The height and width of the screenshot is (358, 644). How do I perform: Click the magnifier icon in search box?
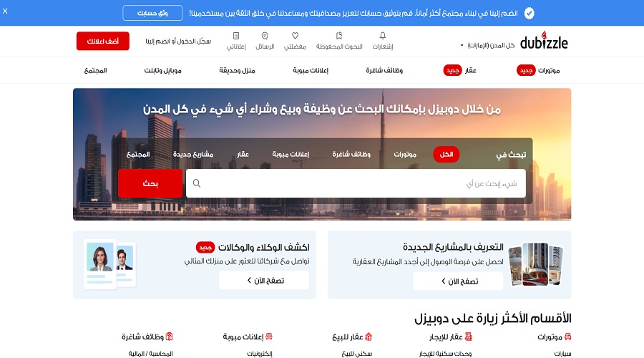click(x=197, y=183)
